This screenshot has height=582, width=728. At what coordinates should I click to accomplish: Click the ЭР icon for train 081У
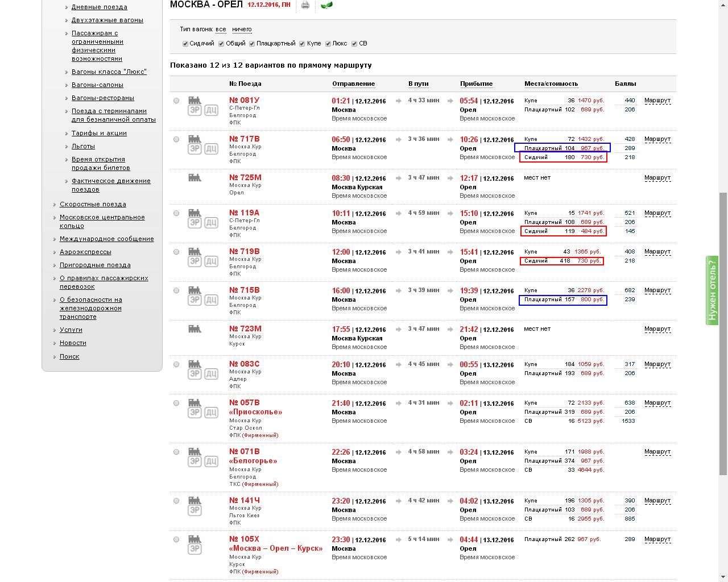pyautogui.click(x=195, y=110)
